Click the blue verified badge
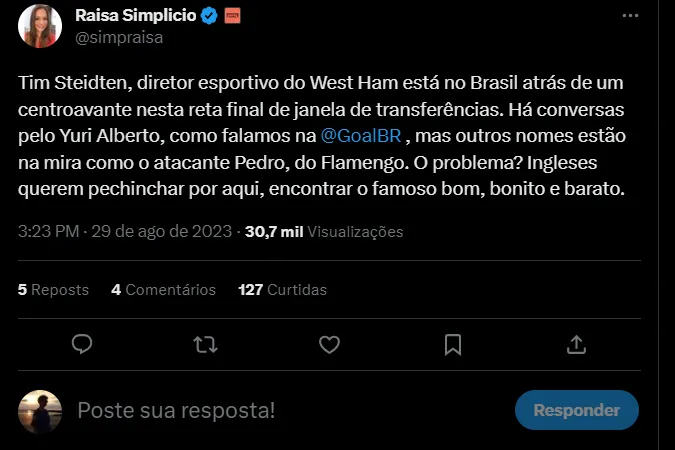 (x=208, y=16)
